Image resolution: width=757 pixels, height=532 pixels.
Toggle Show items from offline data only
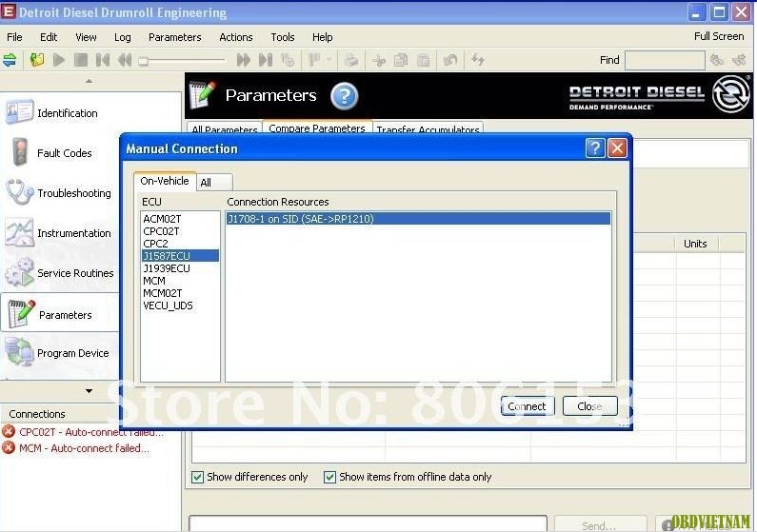[x=330, y=477]
